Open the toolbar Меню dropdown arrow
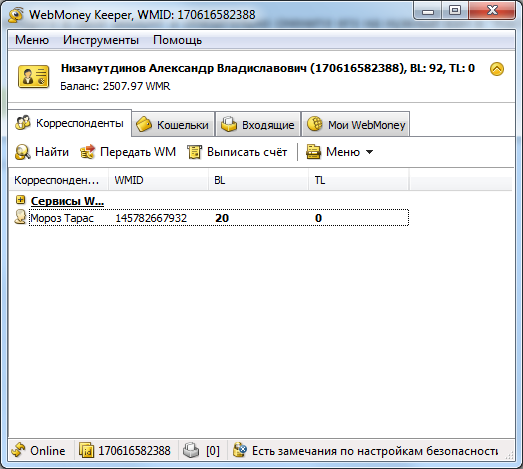Image resolution: width=523 pixels, height=469 pixels. (x=369, y=152)
